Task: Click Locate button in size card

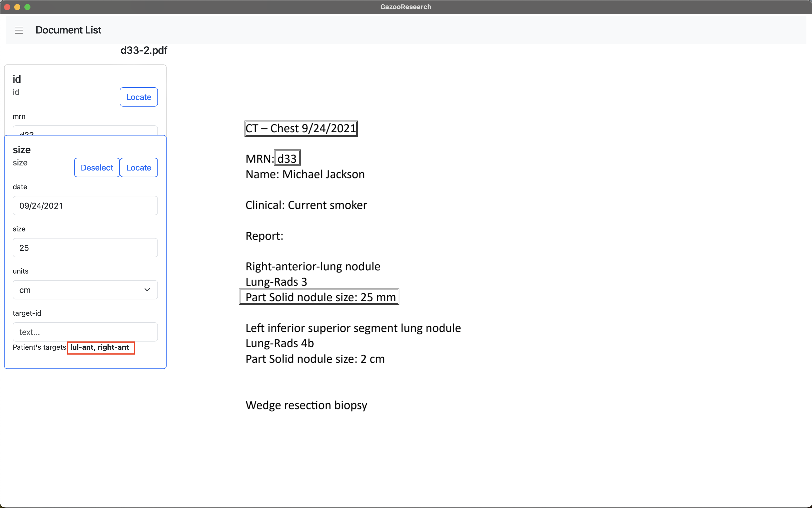Action: [138, 168]
